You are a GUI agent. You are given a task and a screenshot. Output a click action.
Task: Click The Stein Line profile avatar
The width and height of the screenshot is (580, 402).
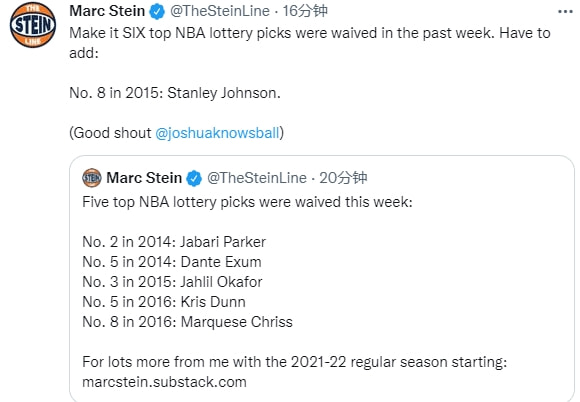point(33,25)
